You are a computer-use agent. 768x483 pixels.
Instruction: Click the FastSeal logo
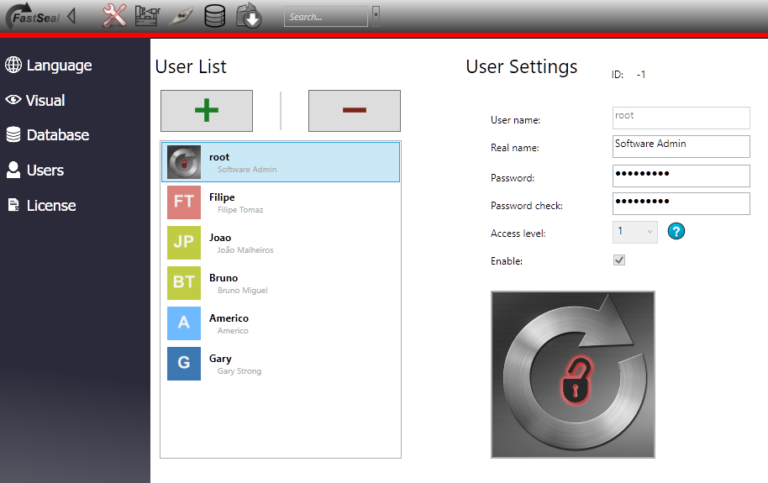pos(33,16)
